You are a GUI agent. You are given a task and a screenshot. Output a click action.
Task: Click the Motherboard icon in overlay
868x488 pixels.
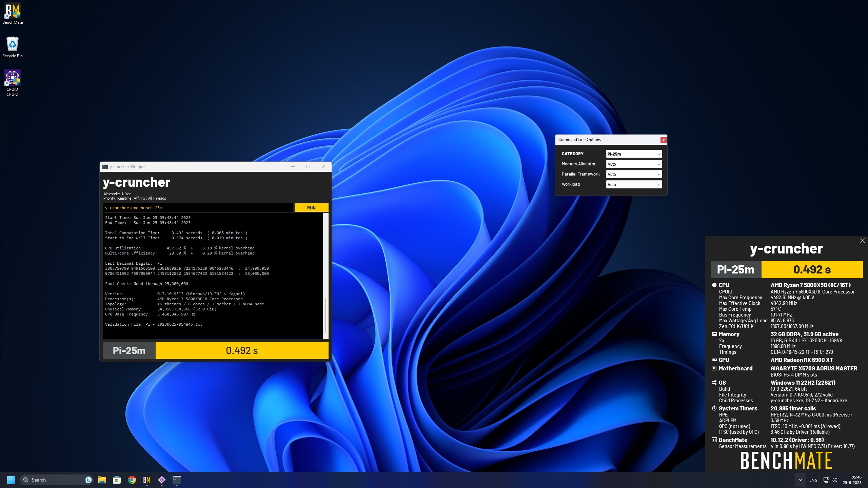[x=714, y=368]
